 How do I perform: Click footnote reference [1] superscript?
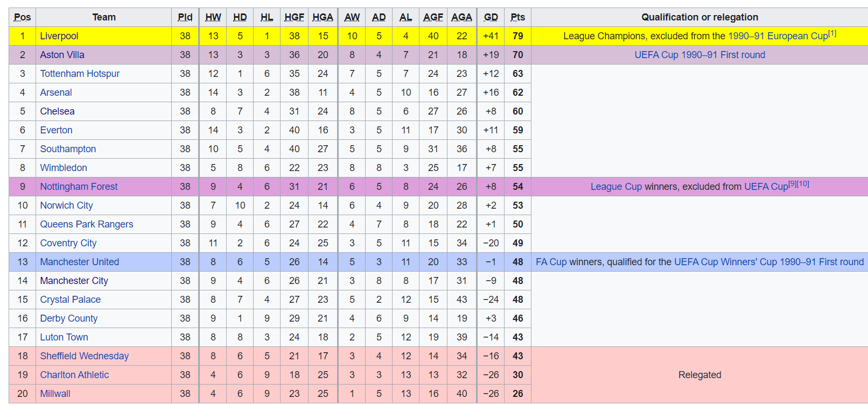click(832, 33)
